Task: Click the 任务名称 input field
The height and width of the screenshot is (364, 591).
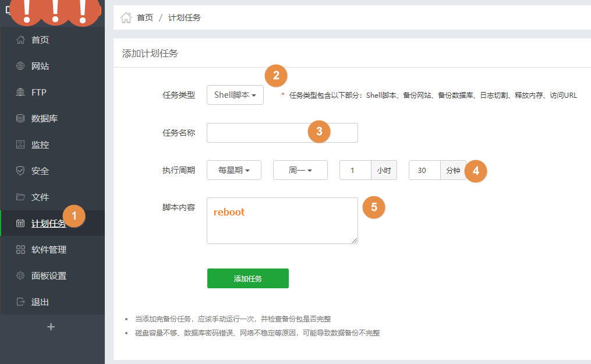Action: (282, 133)
